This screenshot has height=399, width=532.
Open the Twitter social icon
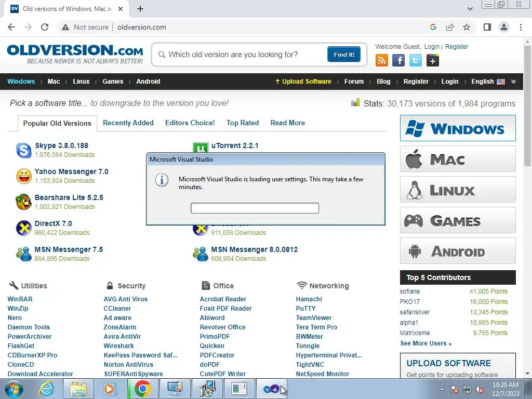click(416, 61)
